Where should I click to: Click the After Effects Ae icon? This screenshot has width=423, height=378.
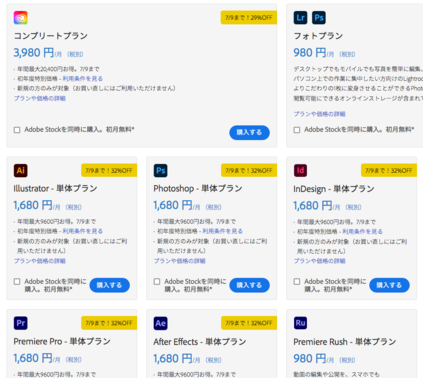[x=161, y=323]
